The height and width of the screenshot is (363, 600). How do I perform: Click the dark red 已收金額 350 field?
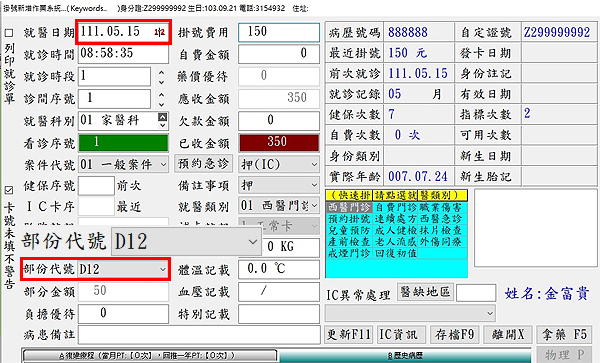click(x=279, y=142)
